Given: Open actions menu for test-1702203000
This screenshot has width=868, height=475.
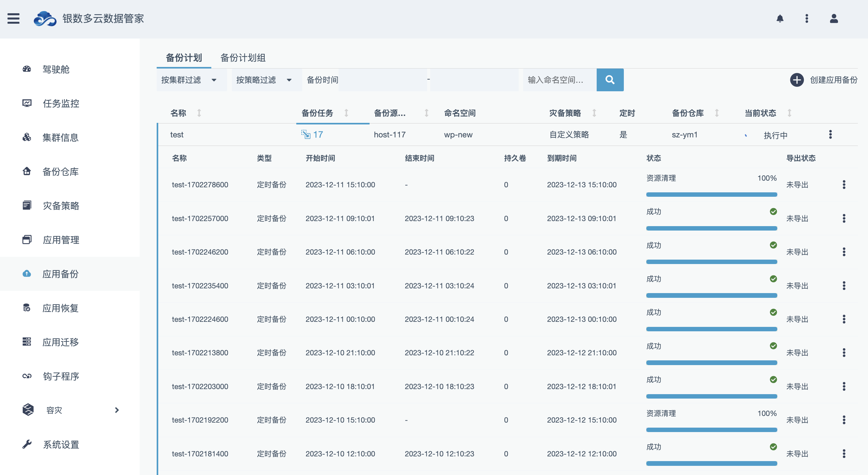Looking at the screenshot, I should 844,386.
